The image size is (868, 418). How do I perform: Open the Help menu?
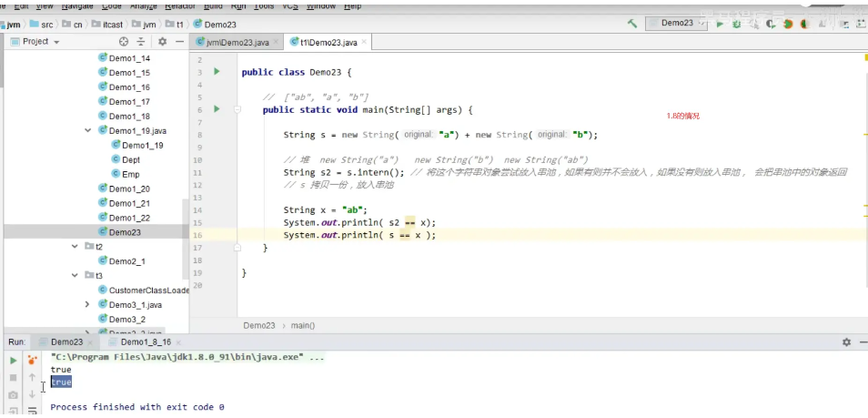[353, 5]
